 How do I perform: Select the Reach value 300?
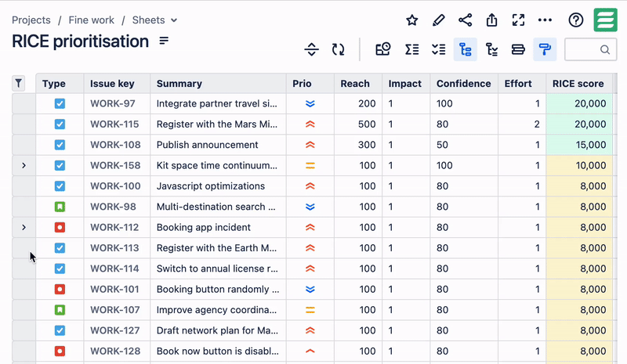367,145
